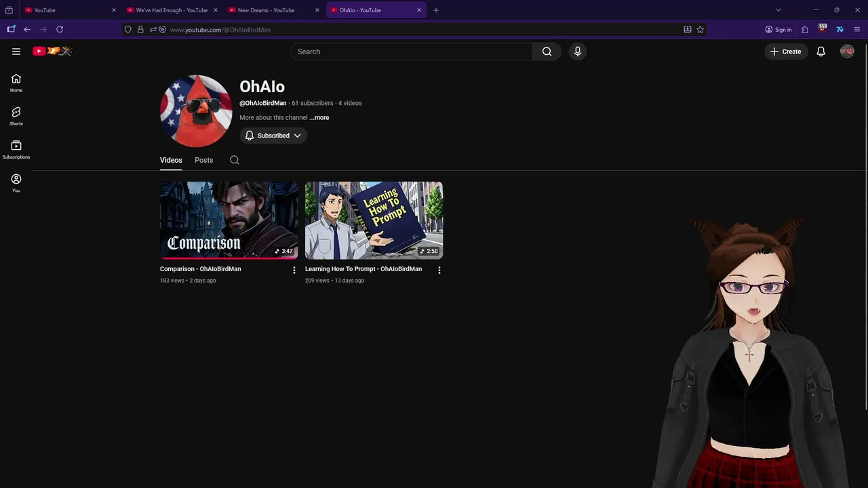Open the browser application menu
Image resolution: width=868 pixels, height=488 pixels.
click(857, 30)
